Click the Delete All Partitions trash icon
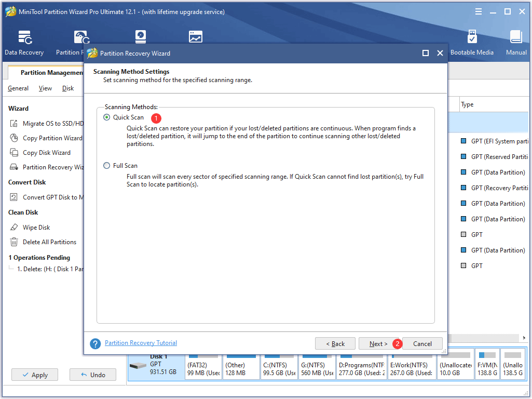Image resolution: width=532 pixels, height=399 pixels. tap(14, 242)
